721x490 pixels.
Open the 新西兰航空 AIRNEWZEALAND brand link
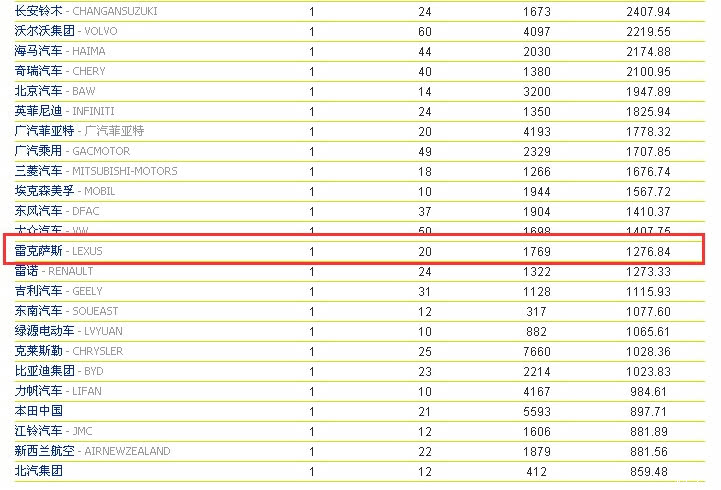(92, 451)
